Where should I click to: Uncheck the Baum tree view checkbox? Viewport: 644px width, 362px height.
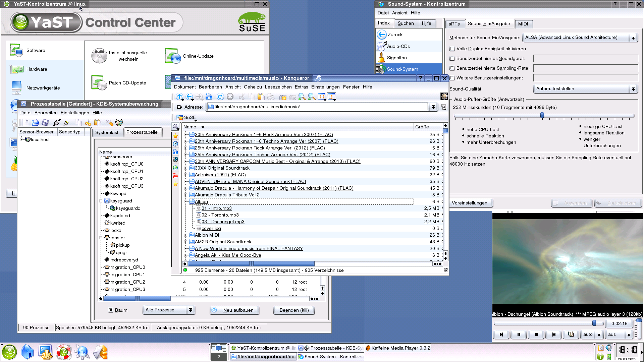[110, 310]
